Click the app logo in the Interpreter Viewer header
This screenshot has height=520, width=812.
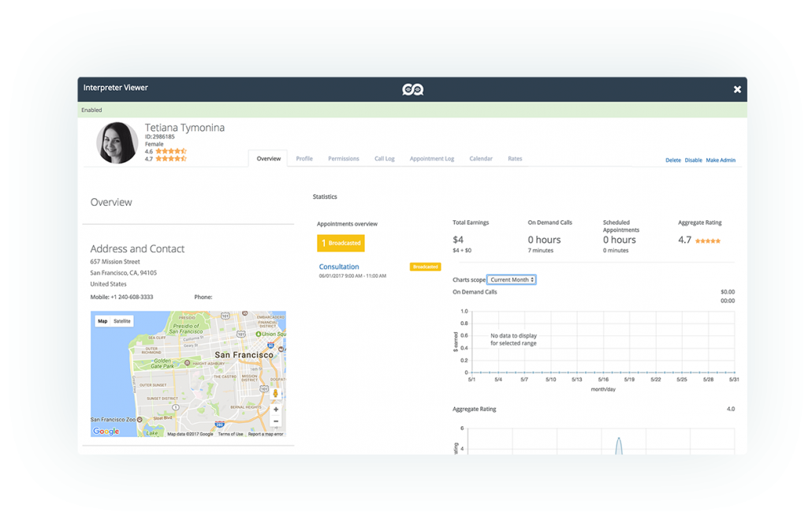pyautogui.click(x=412, y=88)
